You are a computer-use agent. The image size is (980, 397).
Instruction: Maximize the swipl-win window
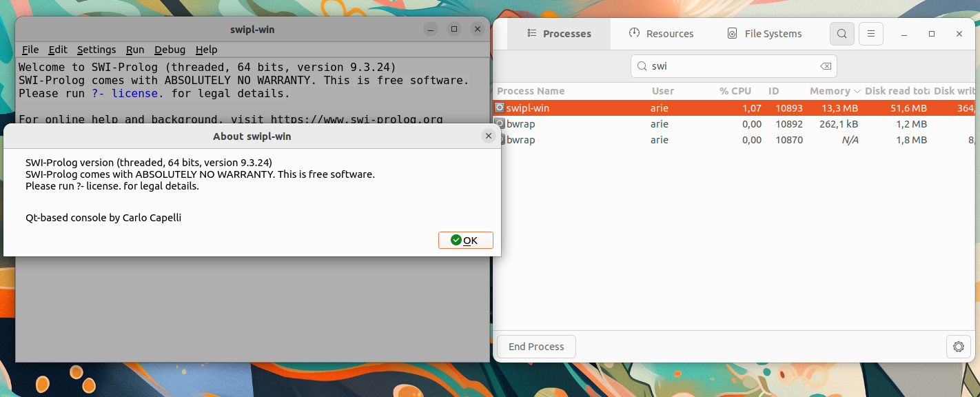coord(454,29)
